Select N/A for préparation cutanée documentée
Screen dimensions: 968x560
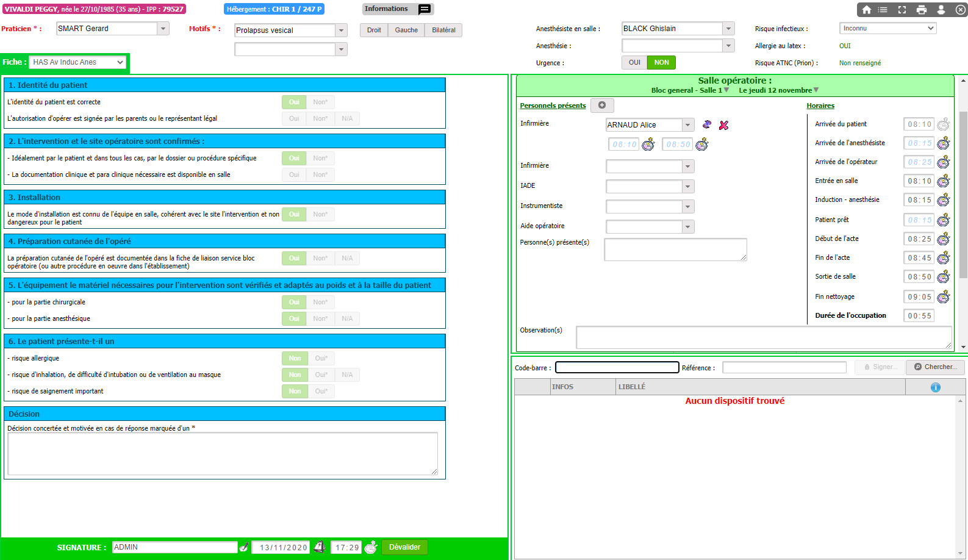pos(347,258)
